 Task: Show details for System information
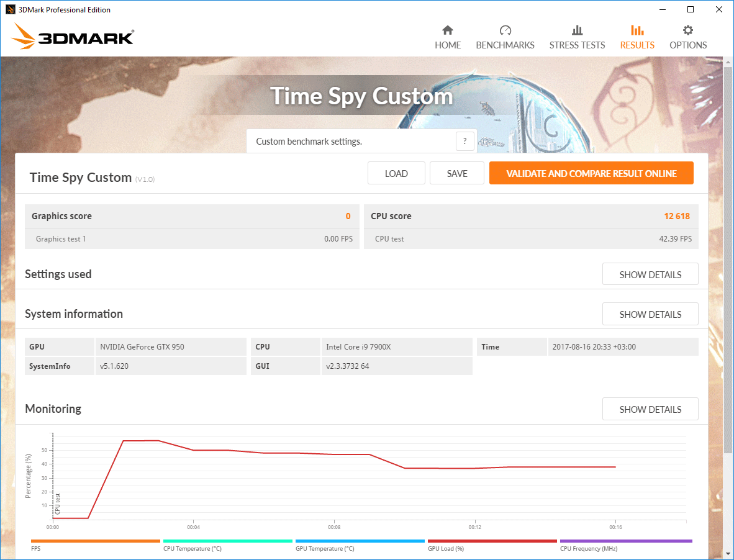(x=650, y=314)
